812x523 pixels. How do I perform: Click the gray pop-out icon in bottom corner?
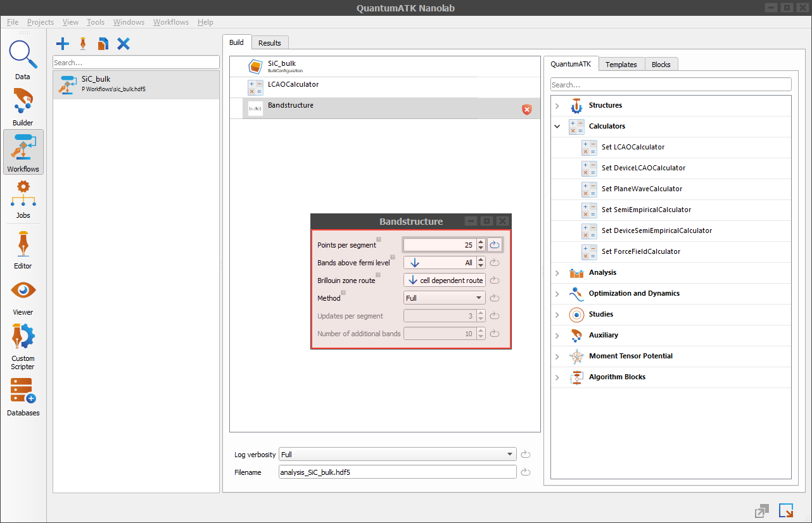[762, 510]
